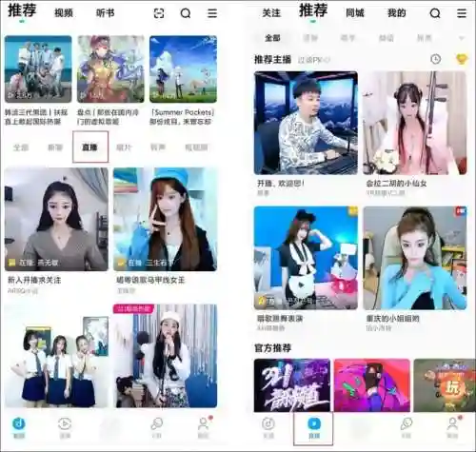Image resolution: width=476 pixels, height=452 pixels.
Task: Open the purple neon official banner
Action: [x=292, y=385]
